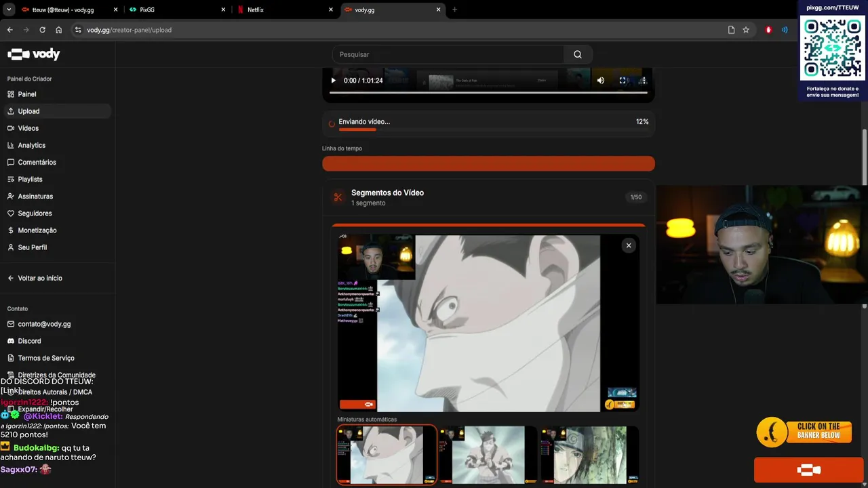Screen dimensions: 868x488
Task: Play the video preview
Action: point(333,80)
